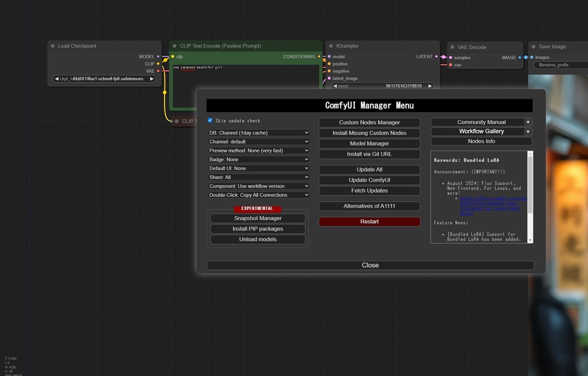This screenshot has width=588, height=376.
Task: Click the Unload models button
Action: [x=258, y=239]
